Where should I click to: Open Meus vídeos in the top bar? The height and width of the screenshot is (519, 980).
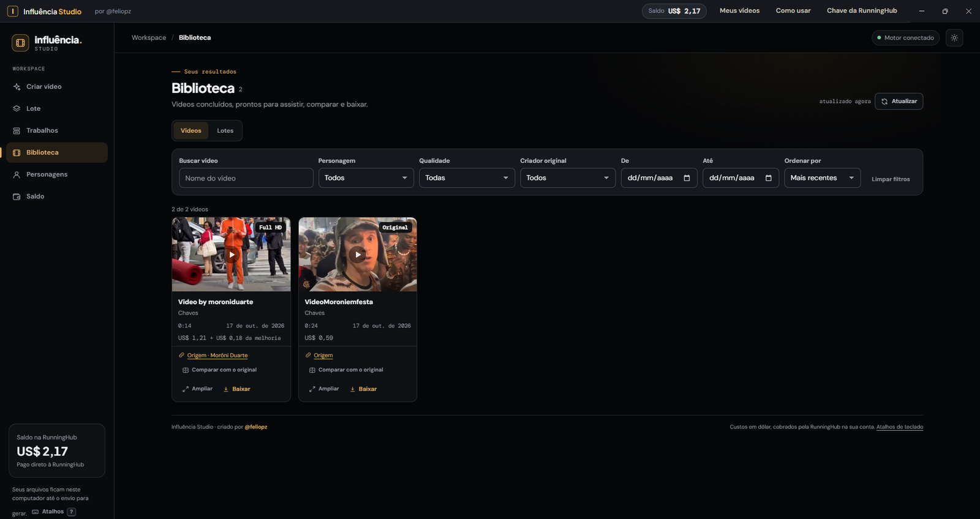(x=739, y=11)
